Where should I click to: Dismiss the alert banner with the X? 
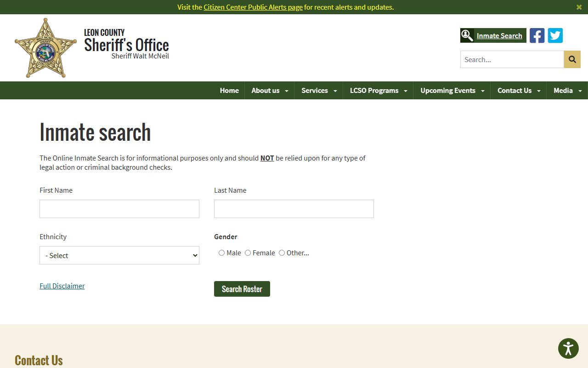pyautogui.click(x=579, y=7)
